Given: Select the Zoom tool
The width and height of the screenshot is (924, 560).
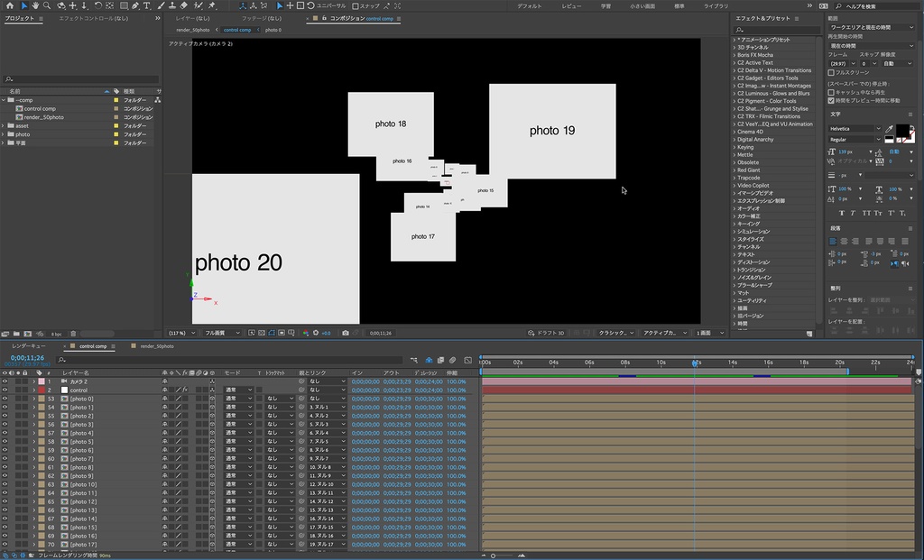Looking at the screenshot, I should click(x=48, y=5).
